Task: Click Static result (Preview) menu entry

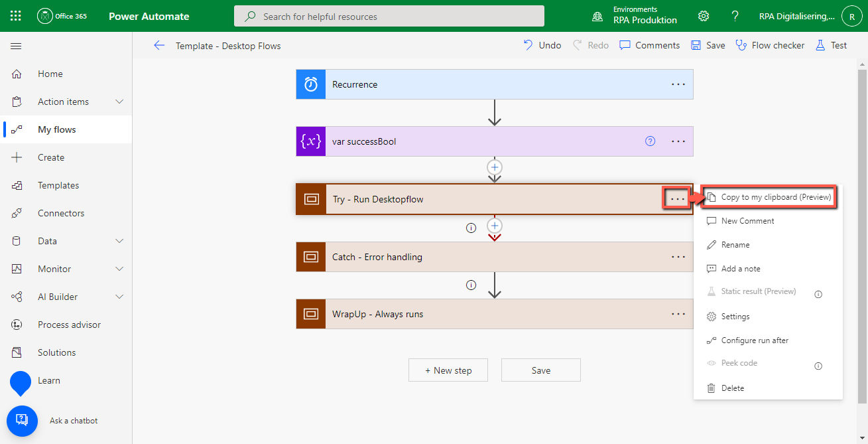Action: coord(758,291)
